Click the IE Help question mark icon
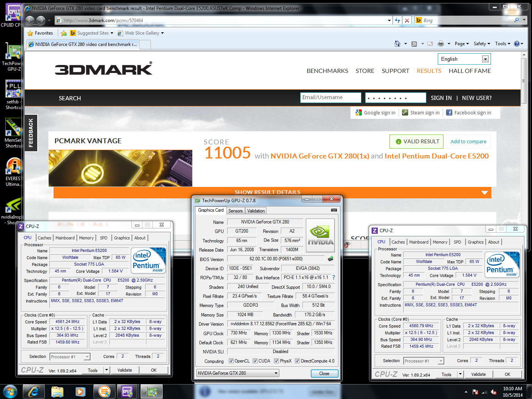Screen dimensions: 532x399 point(517,44)
